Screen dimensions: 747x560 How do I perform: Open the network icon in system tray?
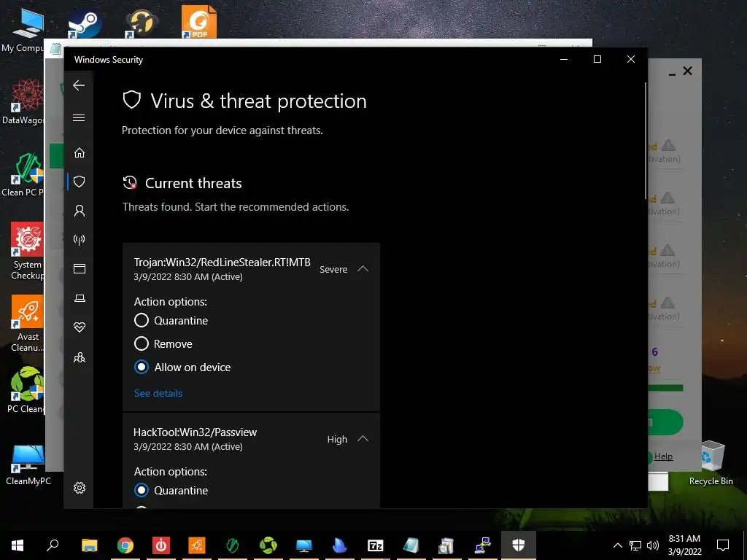[x=635, y=545]
